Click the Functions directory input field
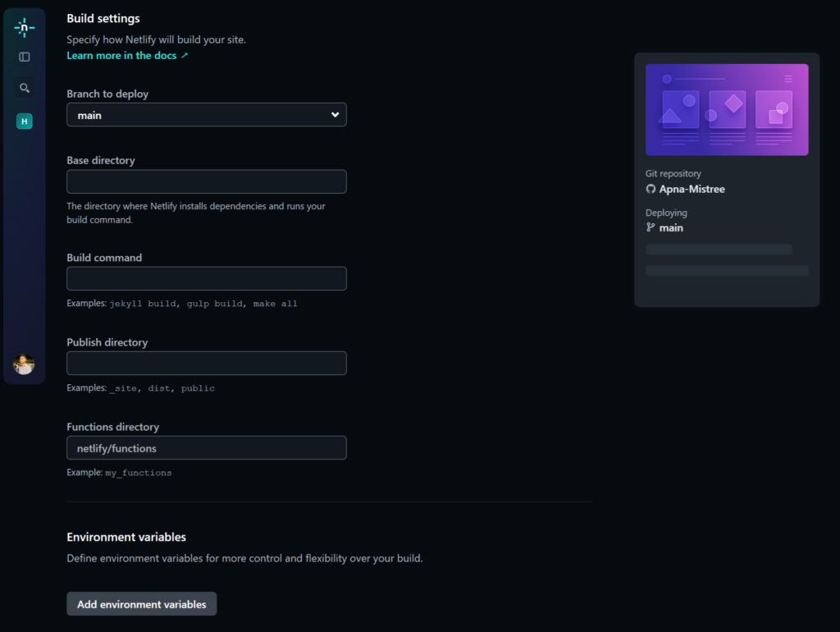Viewport: 840px width, 632px height. point(206,447)
